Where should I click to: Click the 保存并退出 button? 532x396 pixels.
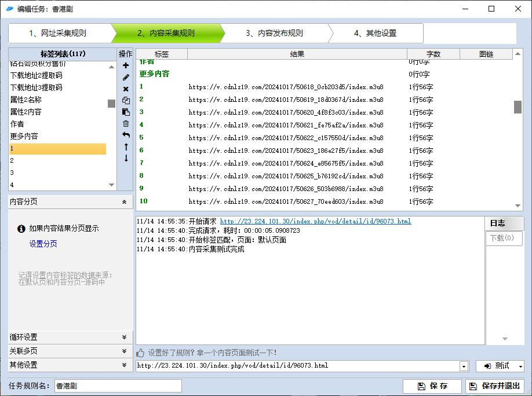coord(495,386)
